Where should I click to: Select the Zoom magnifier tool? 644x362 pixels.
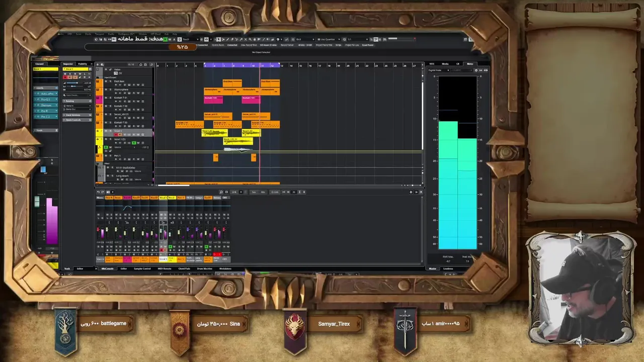tap(250, 39)
